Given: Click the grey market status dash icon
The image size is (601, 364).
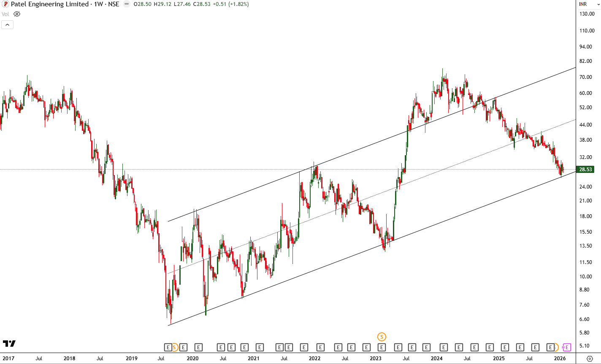Looking at the screenshot, I should (x=127, y=4).
